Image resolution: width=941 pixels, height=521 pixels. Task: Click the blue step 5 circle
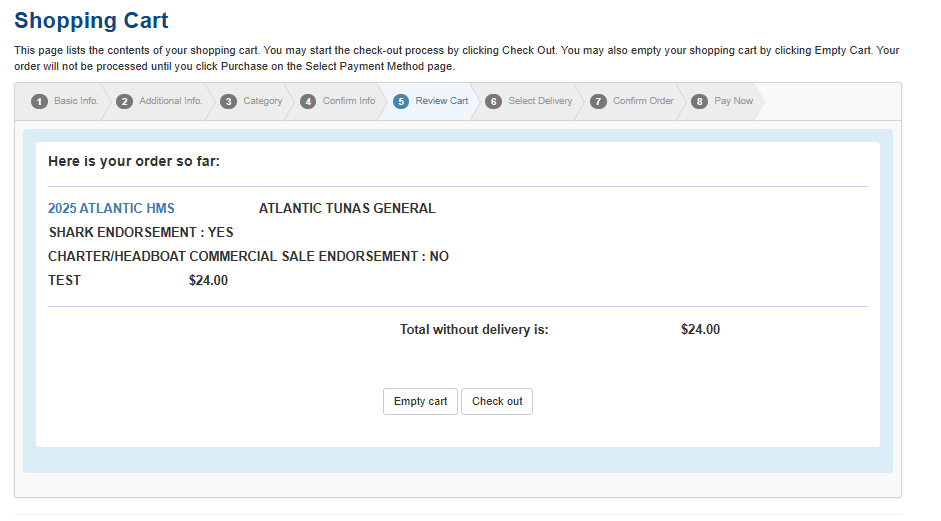tap(401, 102)
